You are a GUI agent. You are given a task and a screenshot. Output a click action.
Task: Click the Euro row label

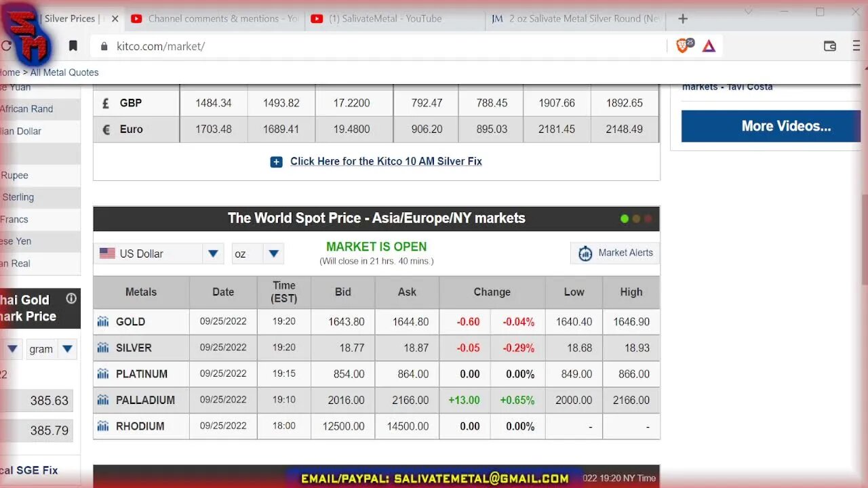coord(132,129)
